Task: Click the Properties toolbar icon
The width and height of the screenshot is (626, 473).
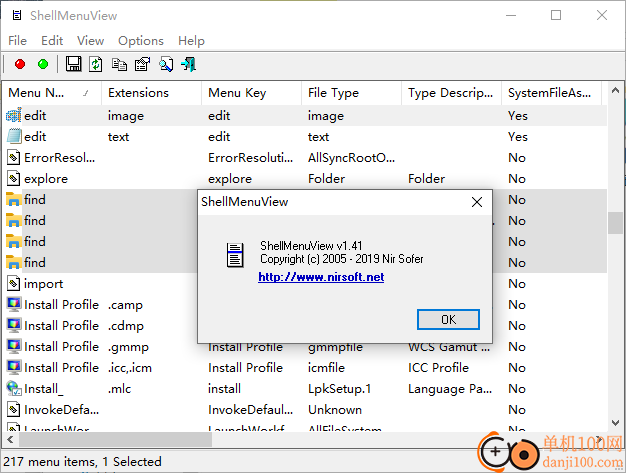Action: 142,64
